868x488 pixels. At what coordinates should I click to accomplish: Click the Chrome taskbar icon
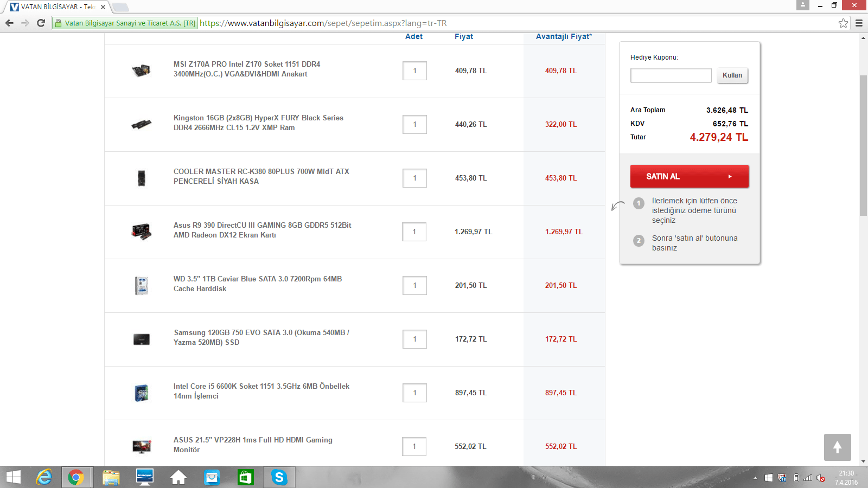[x=76, y=477]
